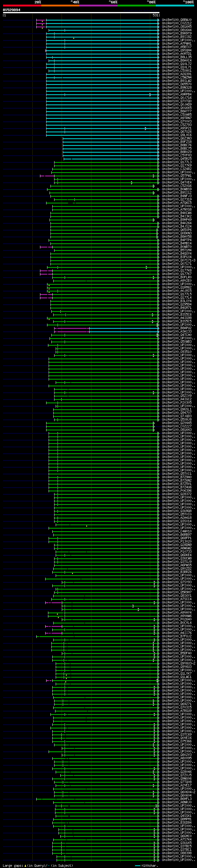Click cyan alignment bar of UniRef100_Q8RWJ0

tap(103, 20)
